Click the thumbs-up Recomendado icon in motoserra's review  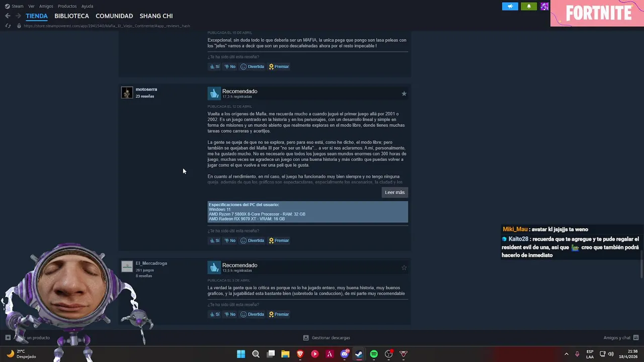[214, 94]
